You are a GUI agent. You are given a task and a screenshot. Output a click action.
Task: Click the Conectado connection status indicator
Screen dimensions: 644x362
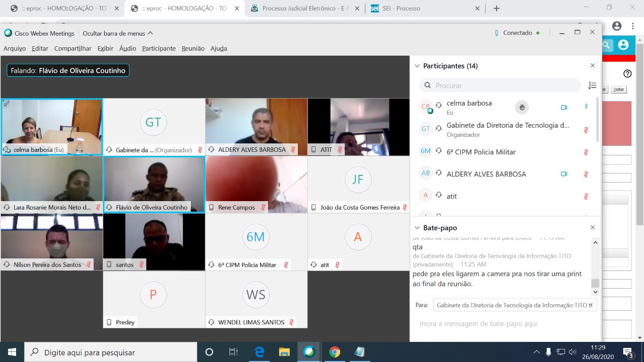[517, 33]
